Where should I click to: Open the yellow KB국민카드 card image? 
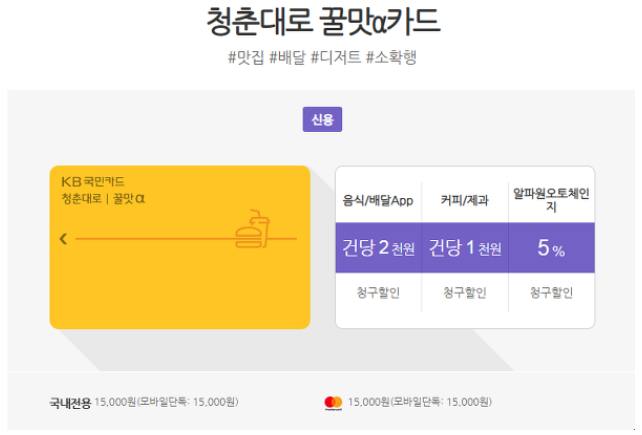coord(180,247)
